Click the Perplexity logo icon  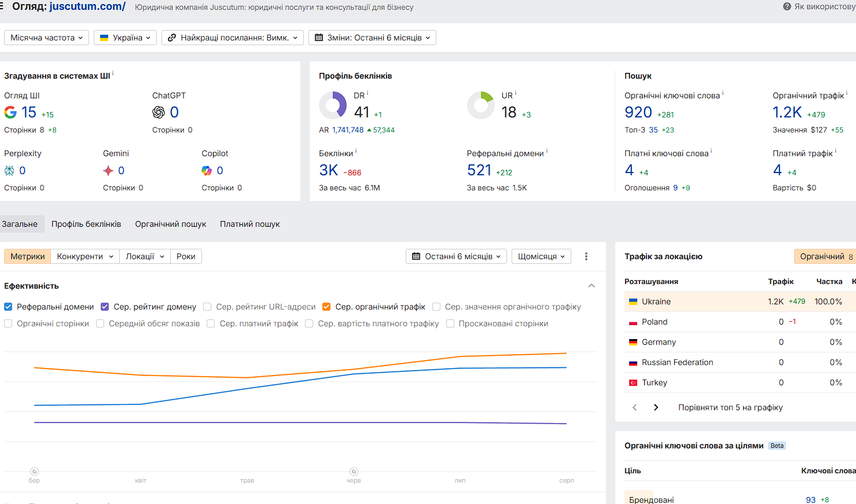pos(9,171)
